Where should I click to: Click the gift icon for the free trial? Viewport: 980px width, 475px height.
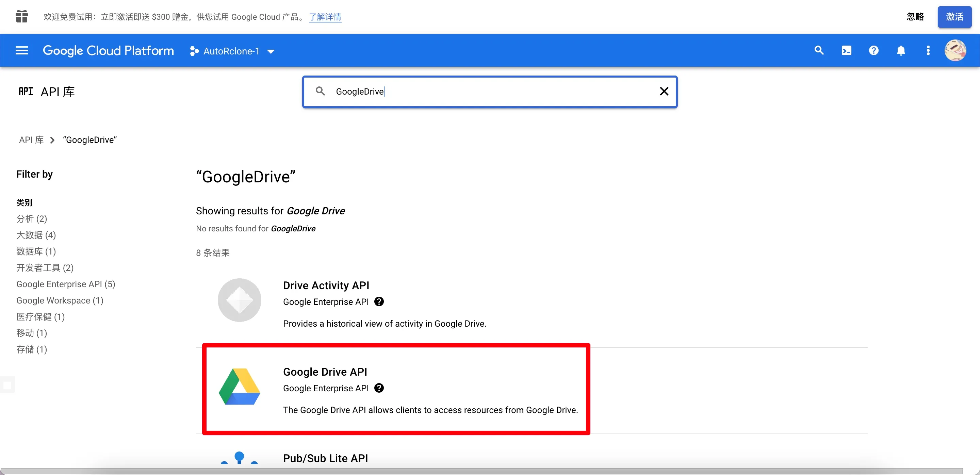click(x=22, y=16)
